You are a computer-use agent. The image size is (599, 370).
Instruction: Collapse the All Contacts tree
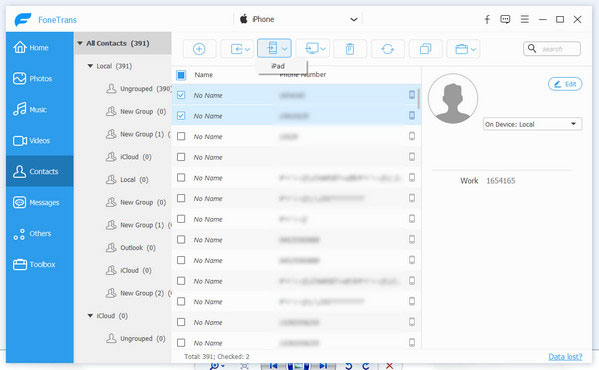coord(80,43)
